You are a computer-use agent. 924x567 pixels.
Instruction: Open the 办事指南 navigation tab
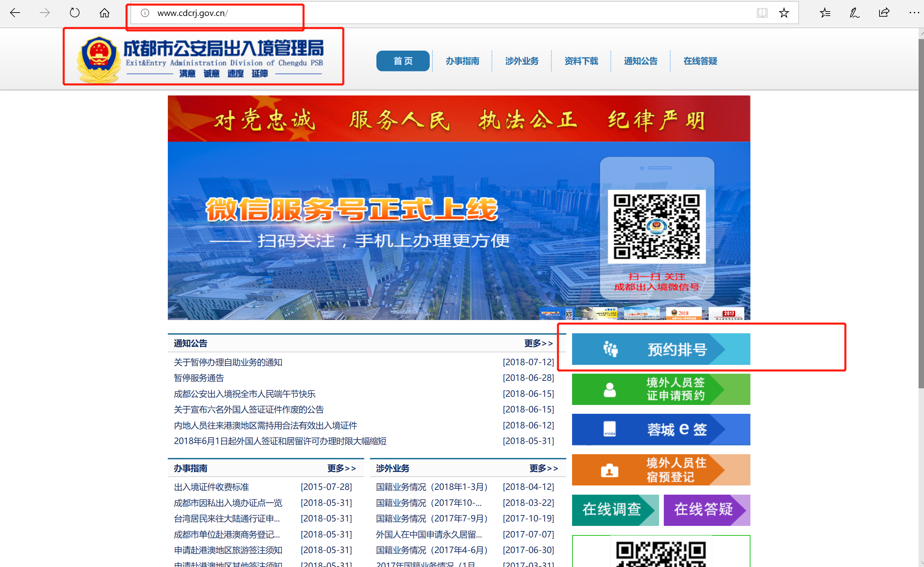[x=462, y=61]
